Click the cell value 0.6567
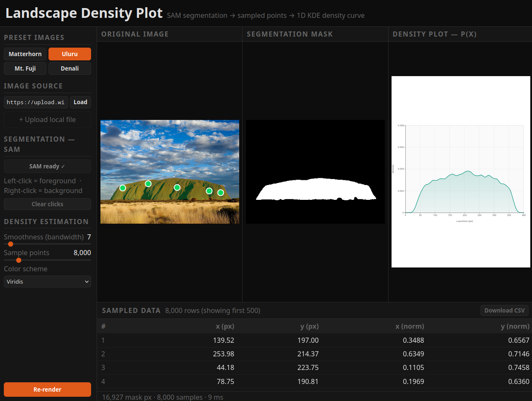 [519, 340]
